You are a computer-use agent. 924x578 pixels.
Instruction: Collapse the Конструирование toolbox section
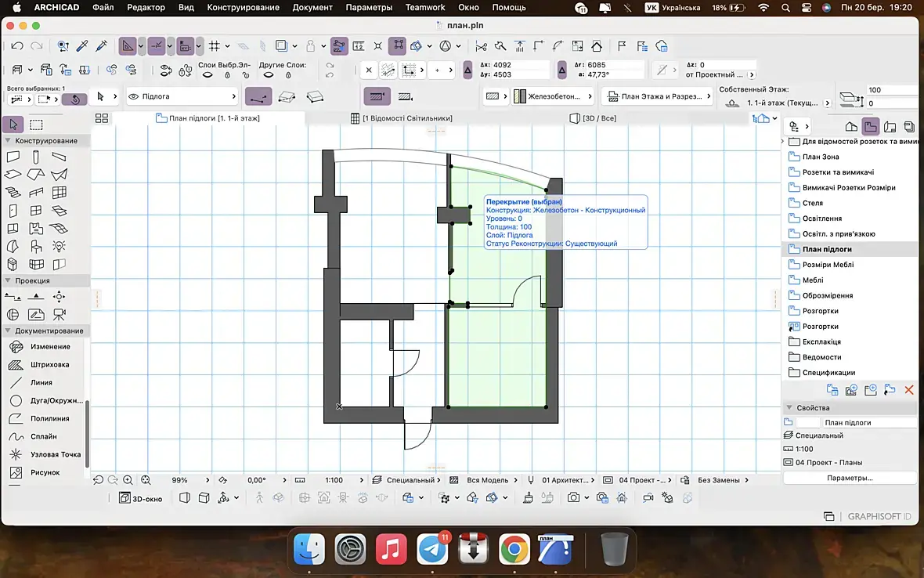click(x=8, y=141)
